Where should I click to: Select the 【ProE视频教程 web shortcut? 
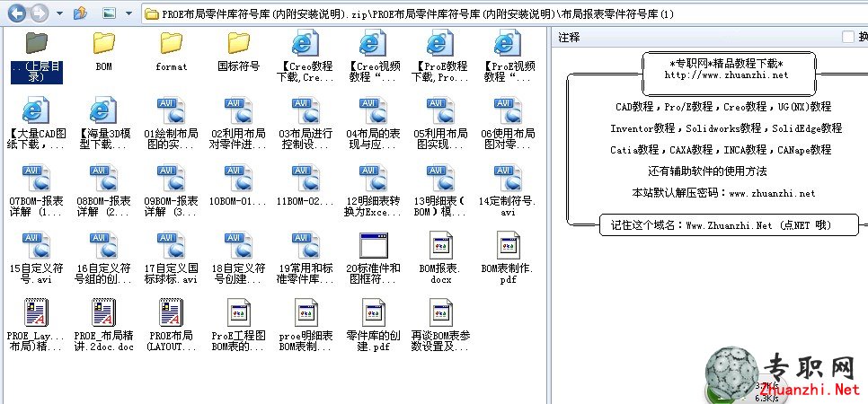coord(509,57)
